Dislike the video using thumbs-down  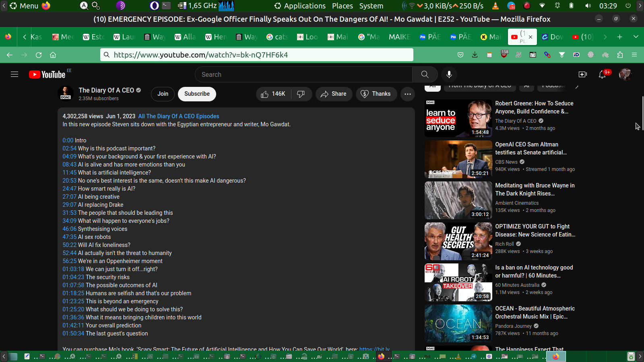(301, 94)
